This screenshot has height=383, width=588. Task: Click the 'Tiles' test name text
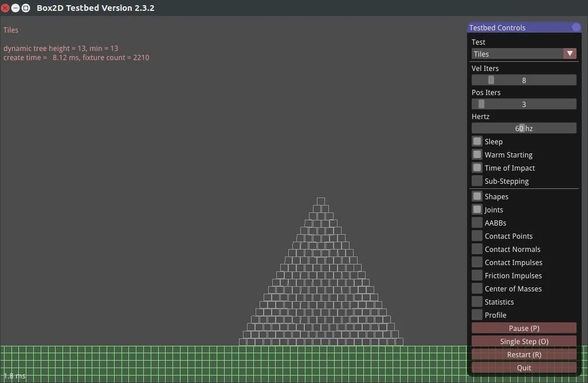point(11,30)
